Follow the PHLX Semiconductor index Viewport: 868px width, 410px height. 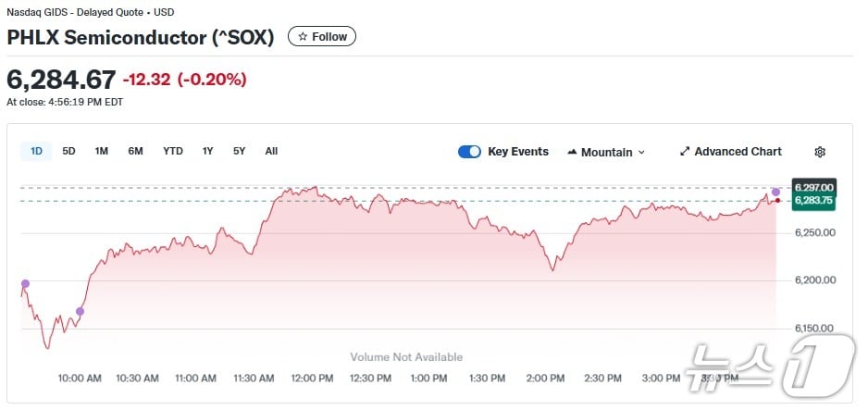coord(322,37)
